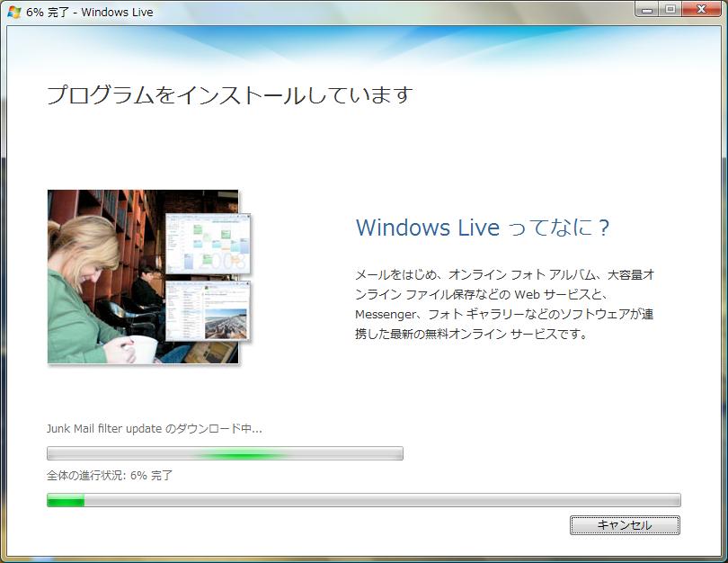Click the Windows Live description paragraph
The width and height of the screenshot is (728, 563).
coord(504,304)
